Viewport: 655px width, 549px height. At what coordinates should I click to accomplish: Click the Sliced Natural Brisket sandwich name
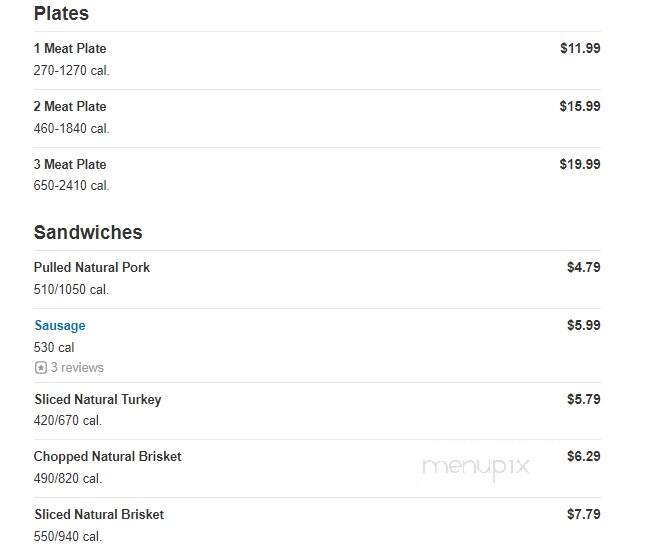(x=99, y=514)
